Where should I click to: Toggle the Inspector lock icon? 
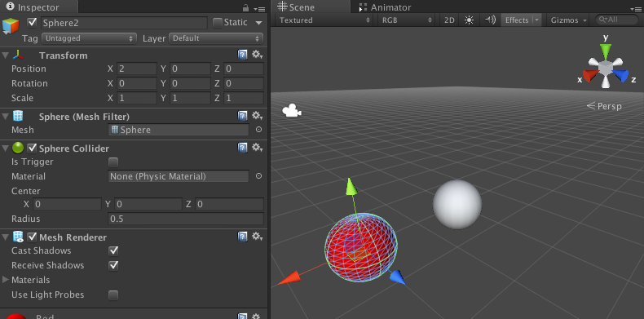click(x=245, y=7)
